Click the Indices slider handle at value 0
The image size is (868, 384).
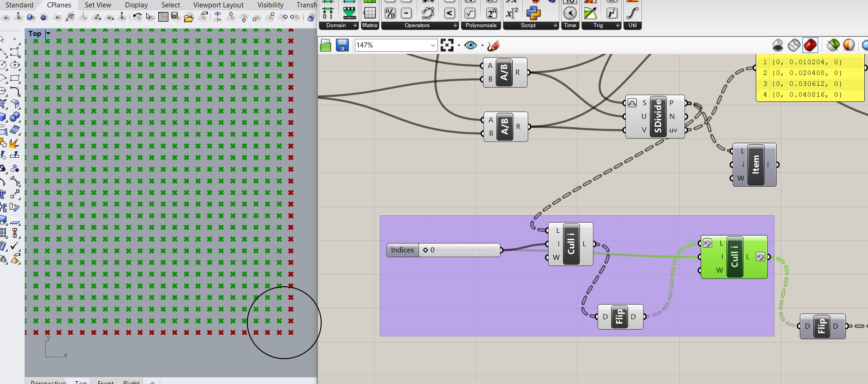(x=425, y=250)
